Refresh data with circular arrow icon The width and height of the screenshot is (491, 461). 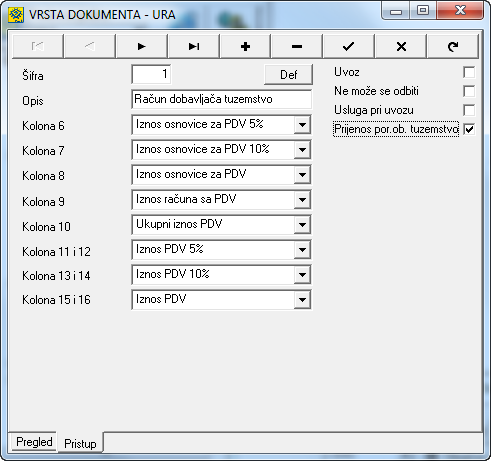[x=453, y=46]
